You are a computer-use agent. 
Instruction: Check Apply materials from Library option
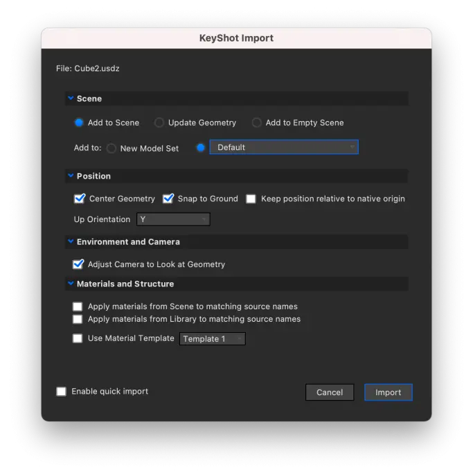coord(78,319)
